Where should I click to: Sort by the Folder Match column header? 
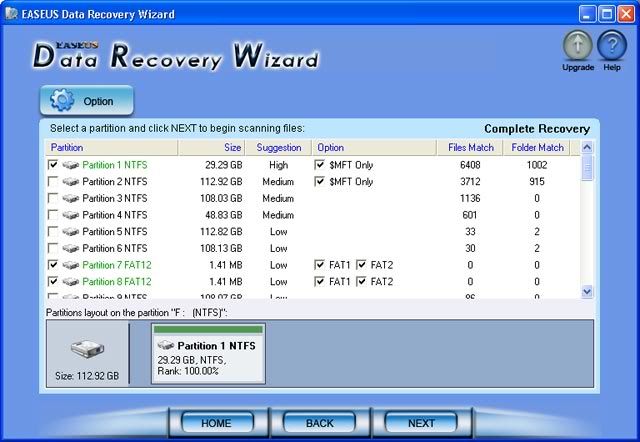point(537,147)
